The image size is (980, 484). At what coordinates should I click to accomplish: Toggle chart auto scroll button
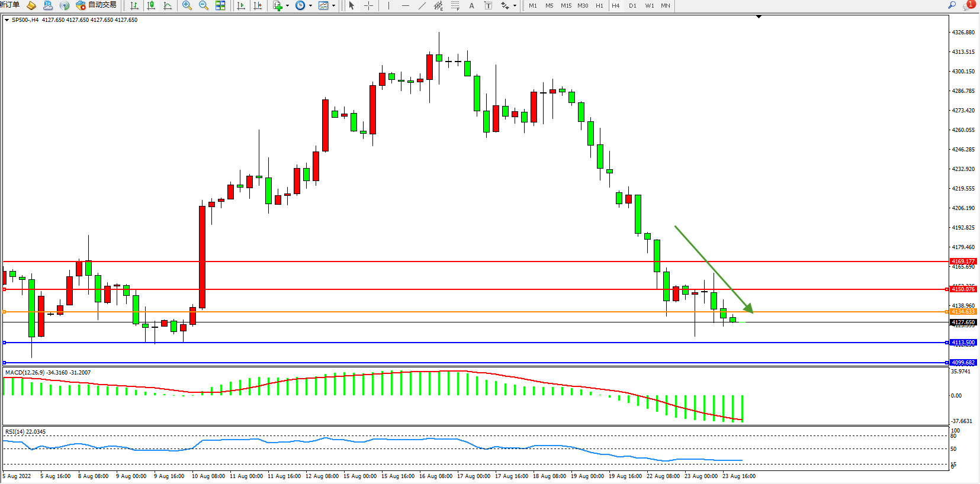click(x=241, y=5)
